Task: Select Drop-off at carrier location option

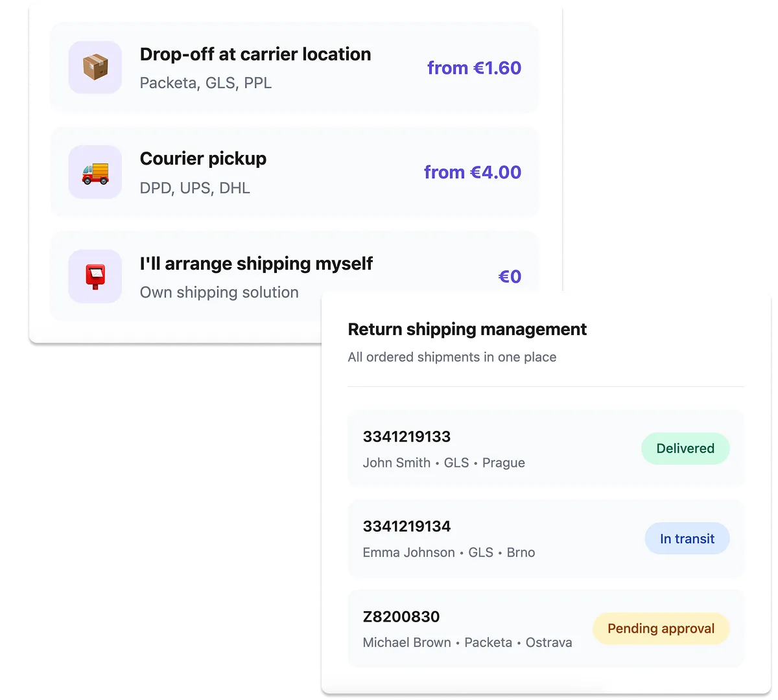Action: (x=255, y=54)
